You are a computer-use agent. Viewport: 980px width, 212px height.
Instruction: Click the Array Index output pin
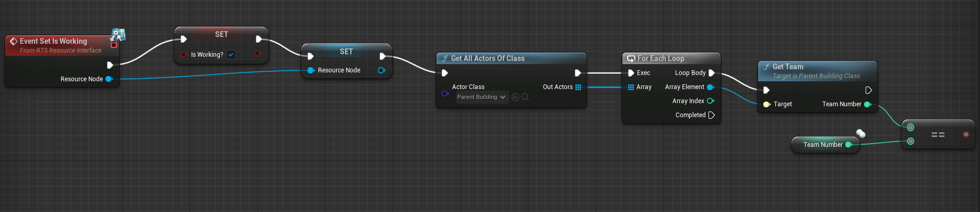tap(711, 101)
